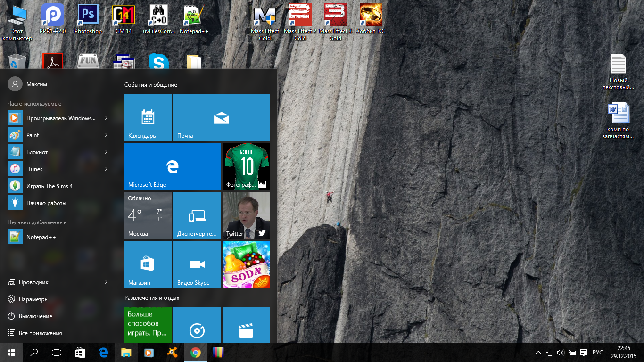Viewport: 644px width, 362px height.
Task: Show hidden system tray icons
Action: 538,352
